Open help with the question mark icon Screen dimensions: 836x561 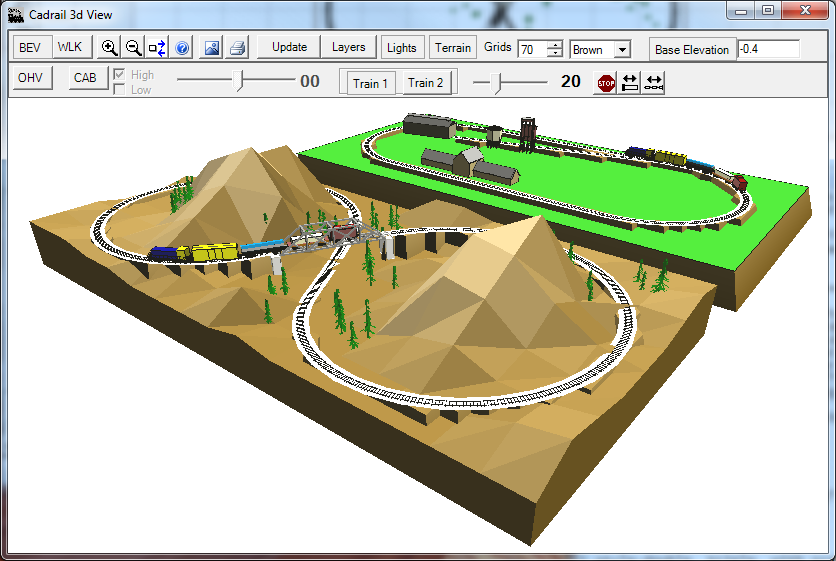pyautogui.click(x=182, y=48)
